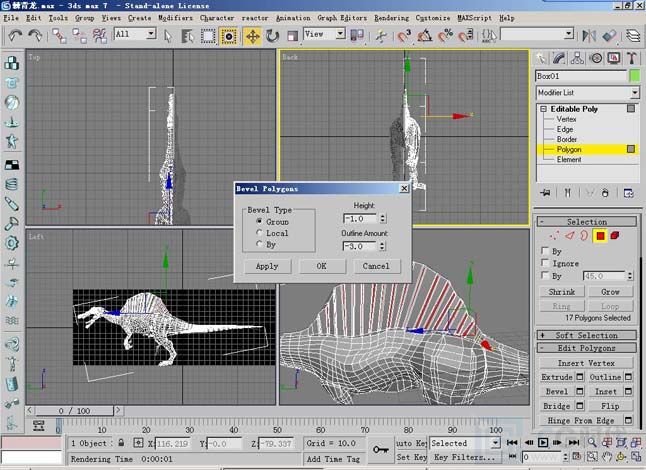Select Local bevel type radio button
The image size is (646, 470).
[x=259, y=233]
